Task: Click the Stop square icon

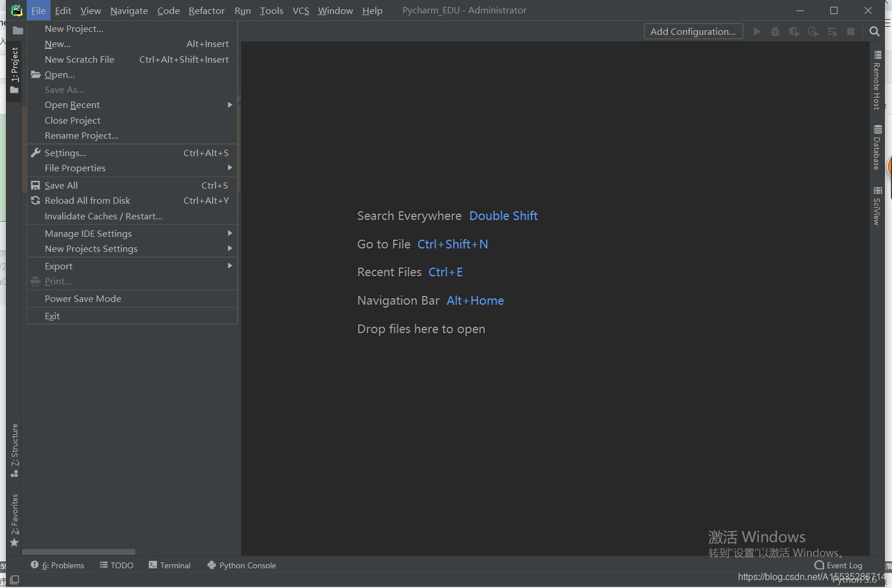Action: pyautogui.click(x=851, y=31)
